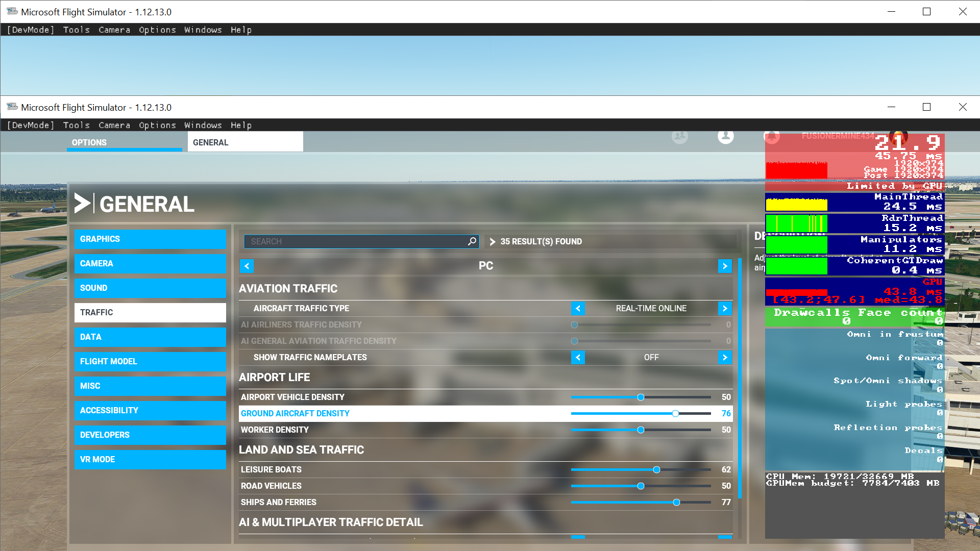The width and height of the screenshot is (980, 551).
Task: Open the FLIGHT MODEL settings category
Action: pos(150,362)
